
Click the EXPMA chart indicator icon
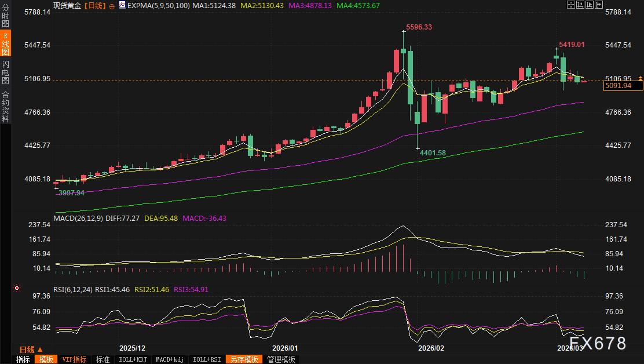pos(122,5)
